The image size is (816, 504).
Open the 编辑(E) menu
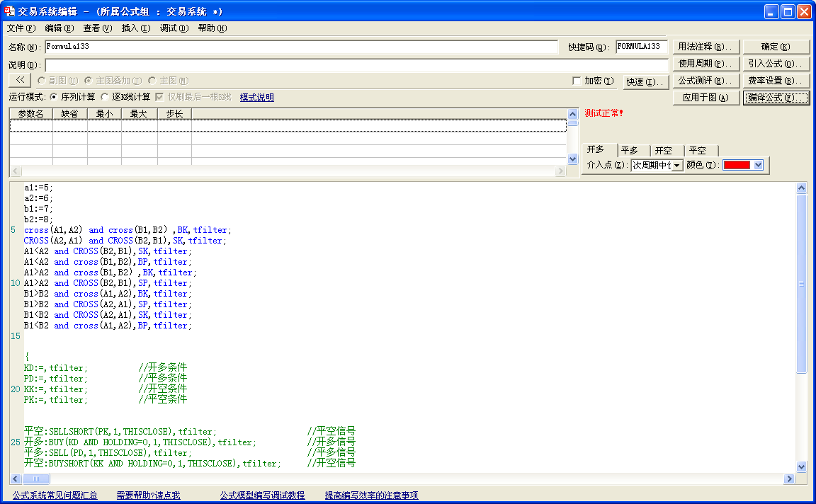[59, 28]
